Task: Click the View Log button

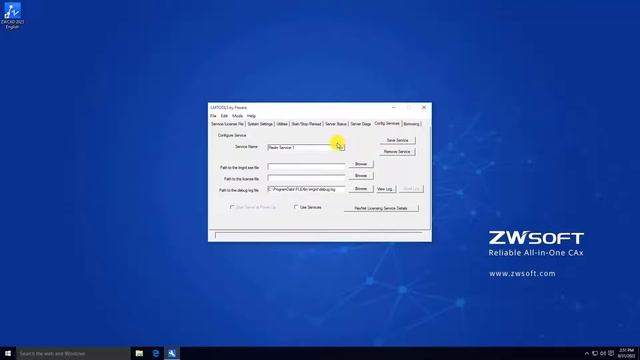Action: click(x=385, y=189)
